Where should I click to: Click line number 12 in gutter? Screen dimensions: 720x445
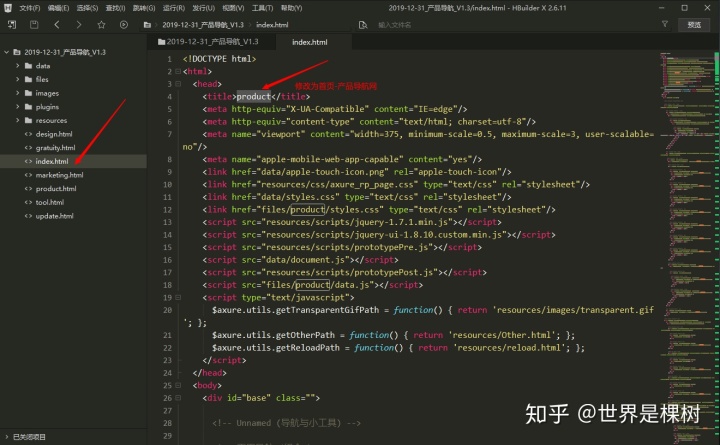pyautogui.click(x=167, y=210)
